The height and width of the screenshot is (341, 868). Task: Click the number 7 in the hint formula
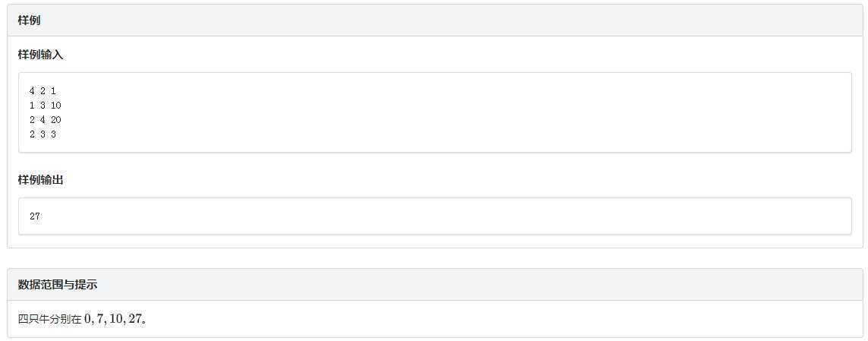(99, 319)
